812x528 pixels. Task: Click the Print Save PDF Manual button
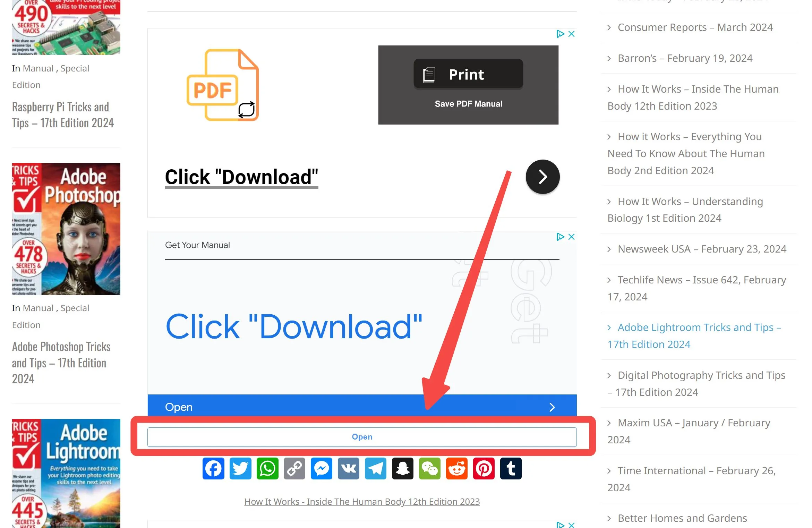point(468,85)
